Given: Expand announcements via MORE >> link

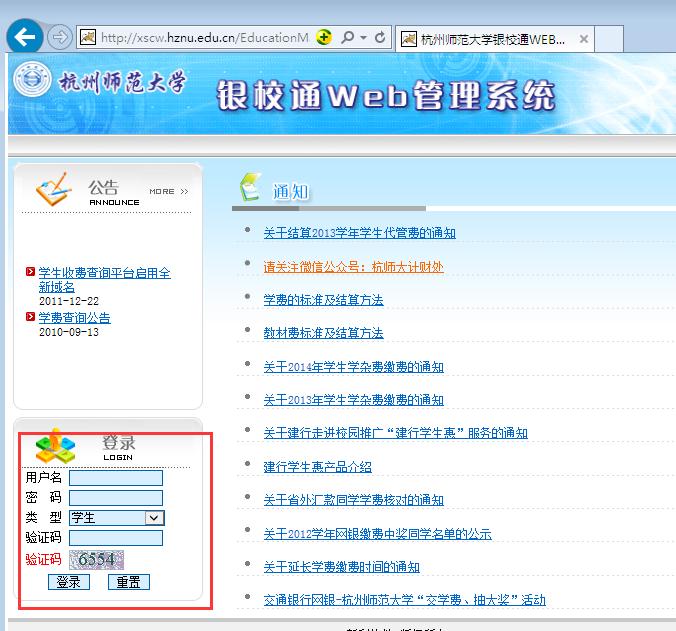Looking at the screenshot, I should click(168, 191).
